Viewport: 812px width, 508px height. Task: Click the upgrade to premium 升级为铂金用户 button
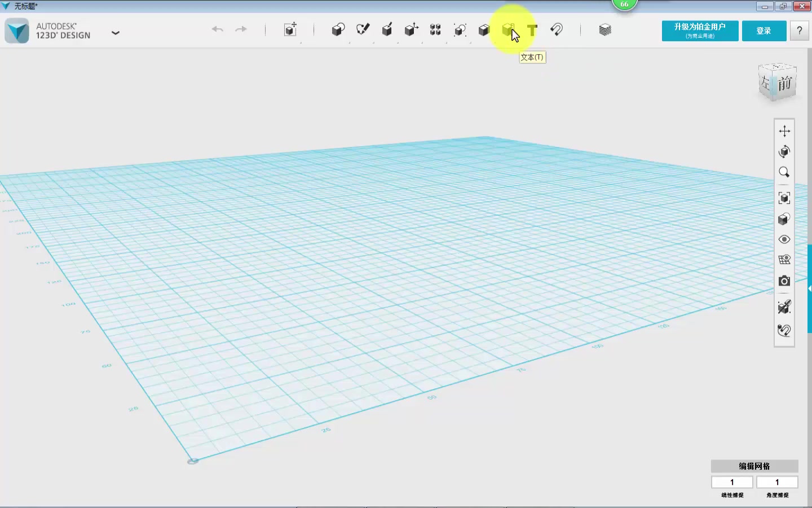coord(700,31)
